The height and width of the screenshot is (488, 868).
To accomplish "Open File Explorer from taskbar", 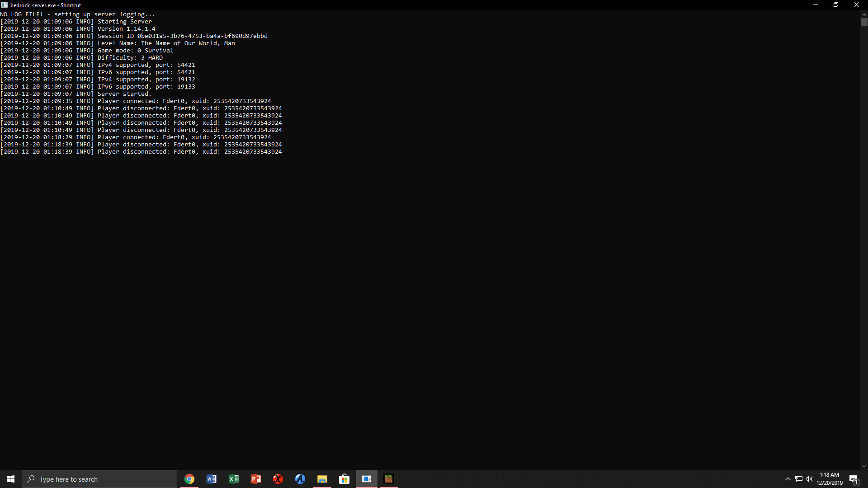I will tap(322, 479).
